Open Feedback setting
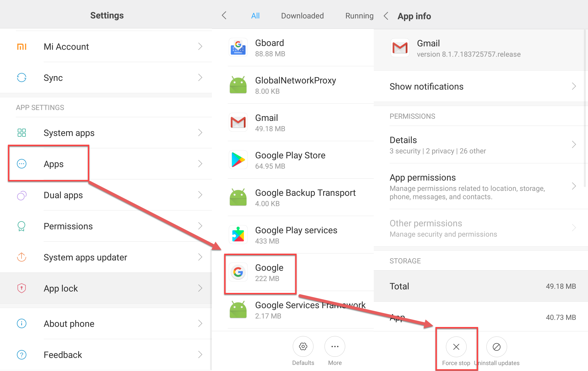Viewport: 588px width, 371px height. click(x=106, y=355)
